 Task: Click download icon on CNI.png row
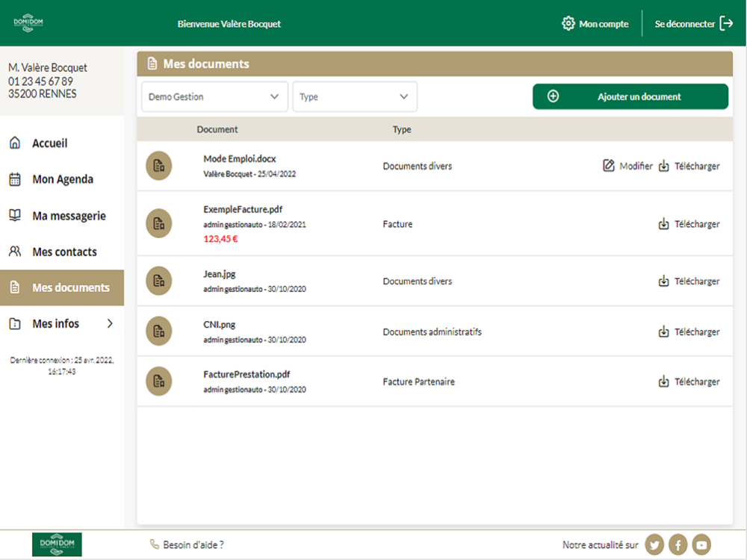(663, 332)
